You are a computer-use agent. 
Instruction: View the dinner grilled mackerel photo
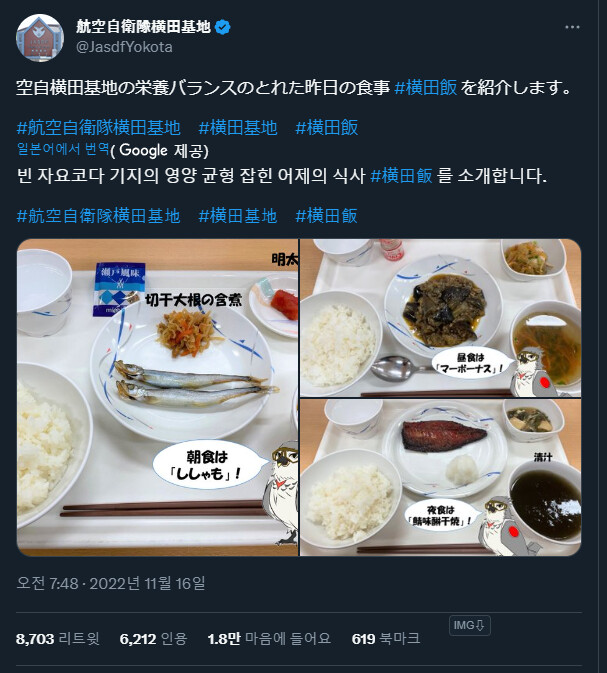tap(440, 477)
